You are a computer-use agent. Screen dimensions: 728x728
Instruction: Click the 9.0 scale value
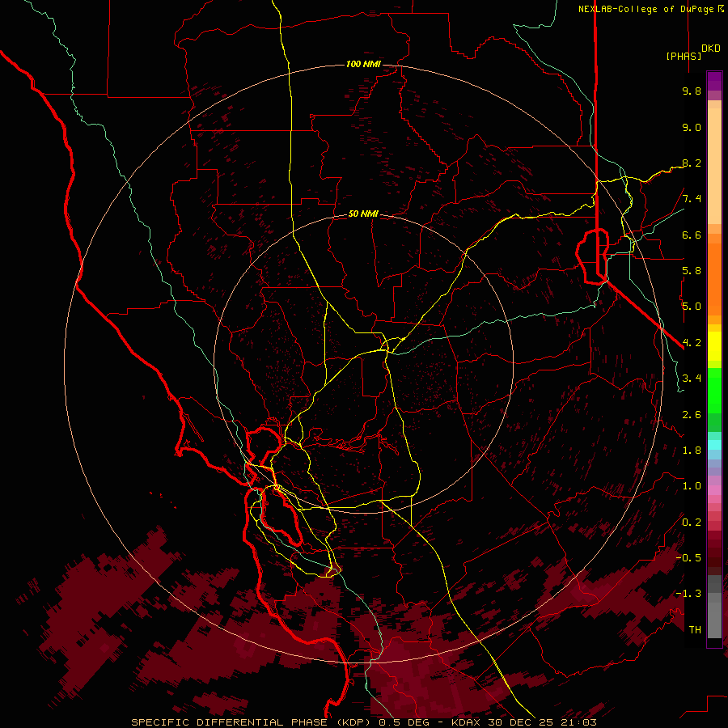[692, 127]
